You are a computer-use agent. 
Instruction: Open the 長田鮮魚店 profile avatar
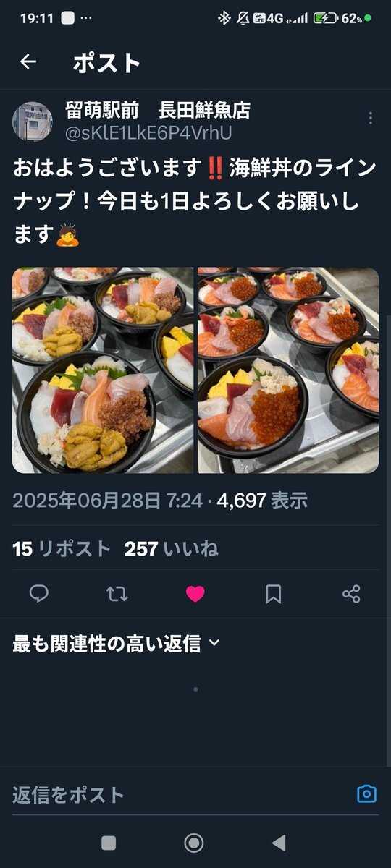pyautogui.click(x=33, y=121)
